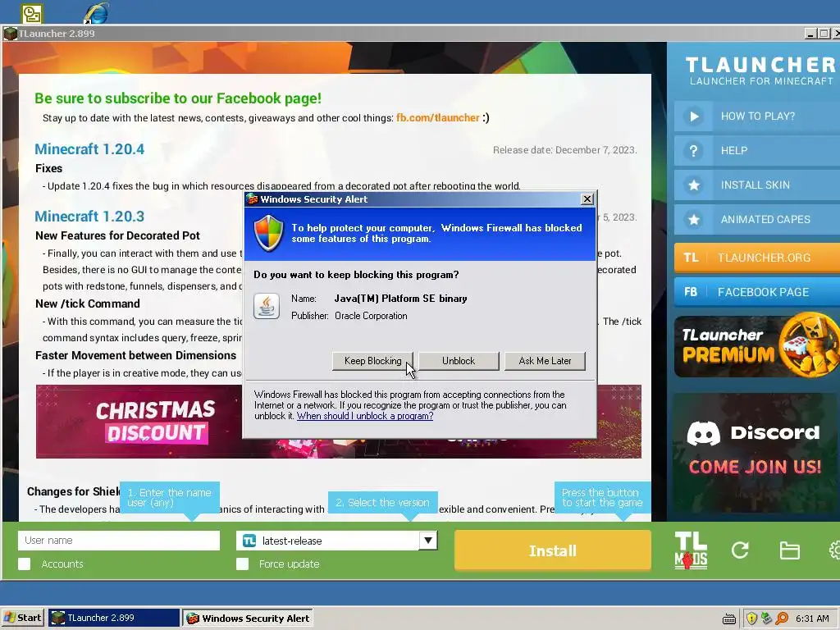Click the keyboard icon in system tray
Image resolution: width=840 pixels, height=630 pixels.
(x=729, y=619)
